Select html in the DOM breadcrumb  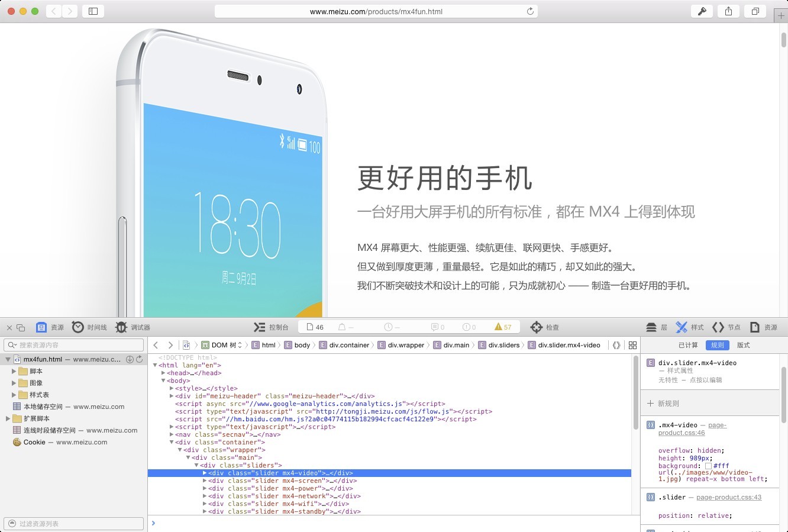(264, 345)
